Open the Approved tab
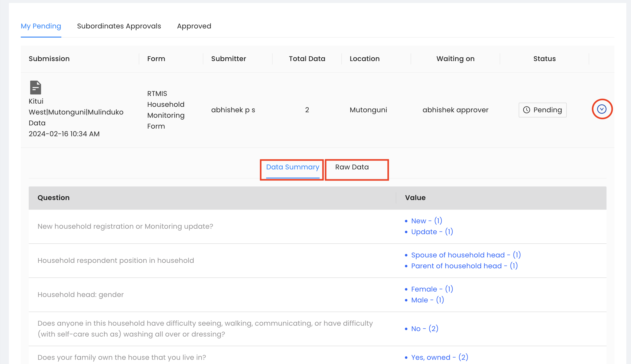631x364 pixels. tap(194, 26)
